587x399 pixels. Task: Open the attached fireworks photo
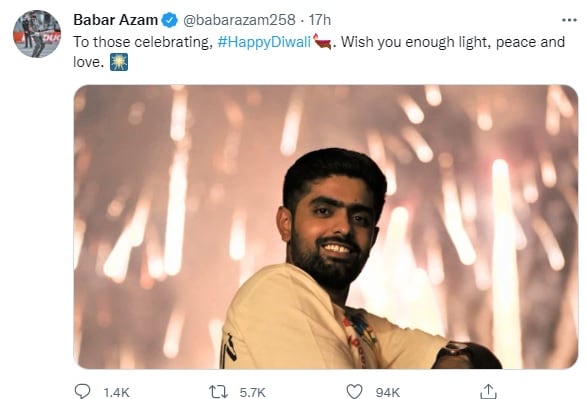click(326, 227)
